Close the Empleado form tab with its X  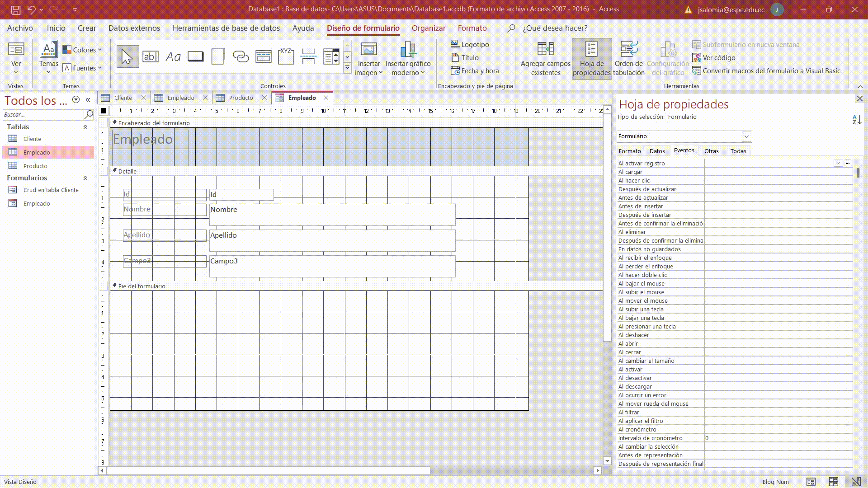pos(326,98)
